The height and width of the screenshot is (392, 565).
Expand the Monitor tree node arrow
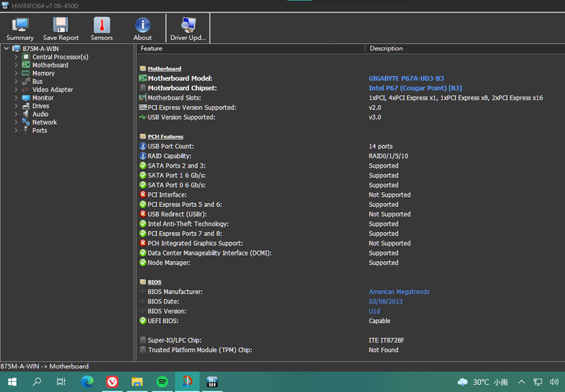click(16, 97)
